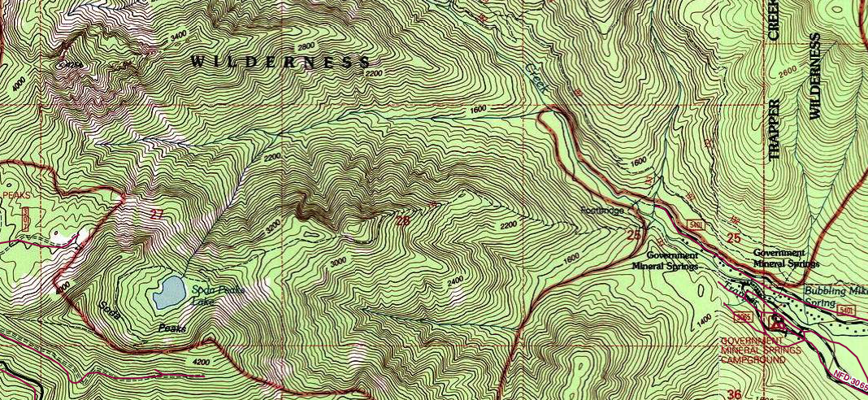
Task: Click the section number 28
Action: tap(402, 220)
